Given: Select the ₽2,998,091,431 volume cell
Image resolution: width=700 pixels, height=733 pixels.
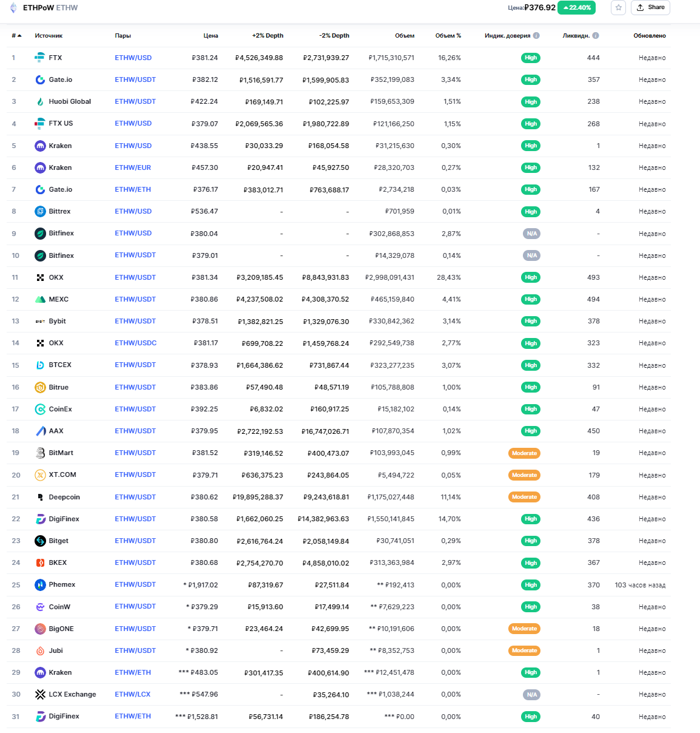Looking at the screenshot, I should pyautogui.click(x=389, y=277).
